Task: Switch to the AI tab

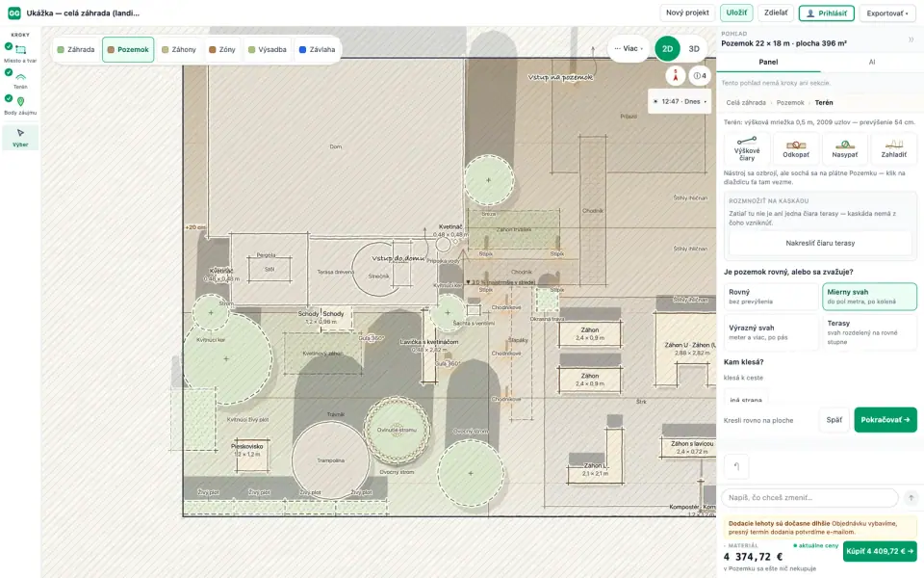Action: click(x=872, y=62)
